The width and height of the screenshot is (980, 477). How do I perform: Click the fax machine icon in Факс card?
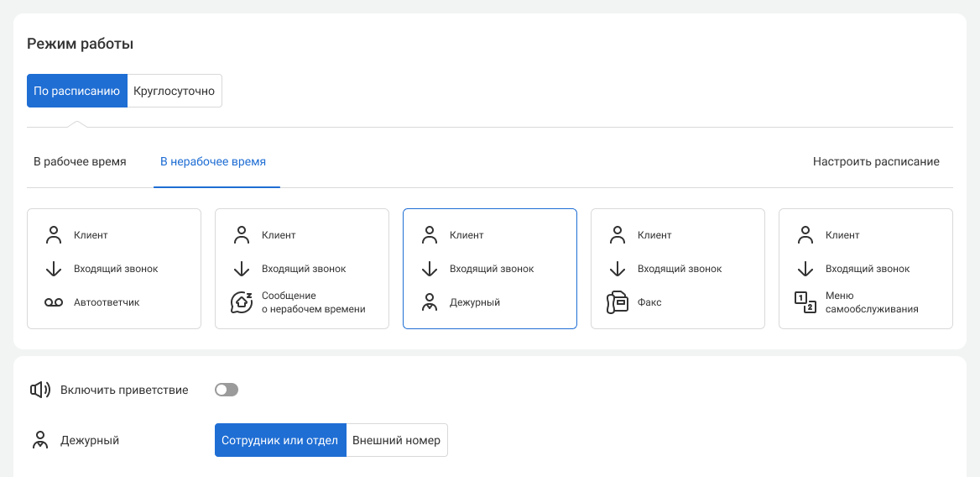pyautogui.click(x=618, y=302)
